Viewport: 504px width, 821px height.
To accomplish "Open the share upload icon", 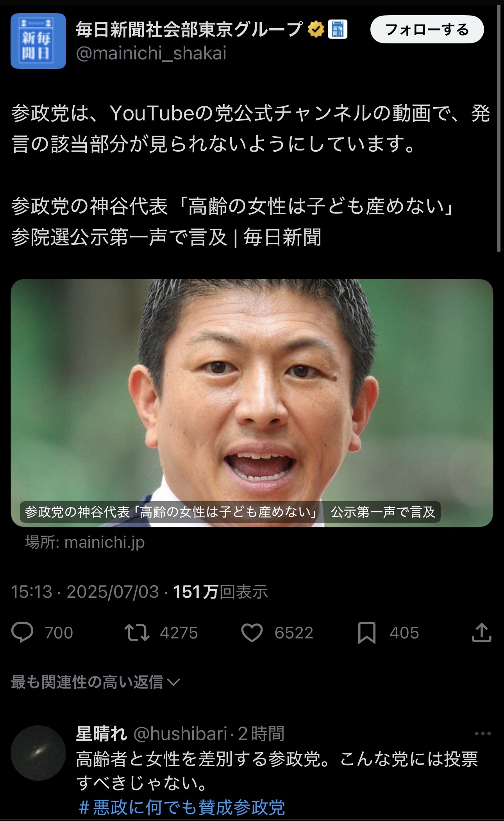I will click(481, 632).
